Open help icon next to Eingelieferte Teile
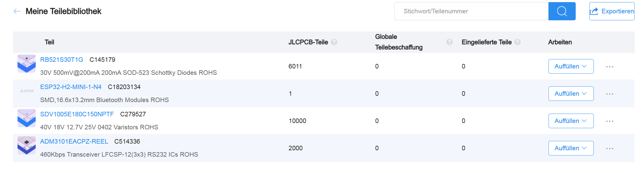The height and width of the screenshot is (173, 644). click(x=517, y=42)
